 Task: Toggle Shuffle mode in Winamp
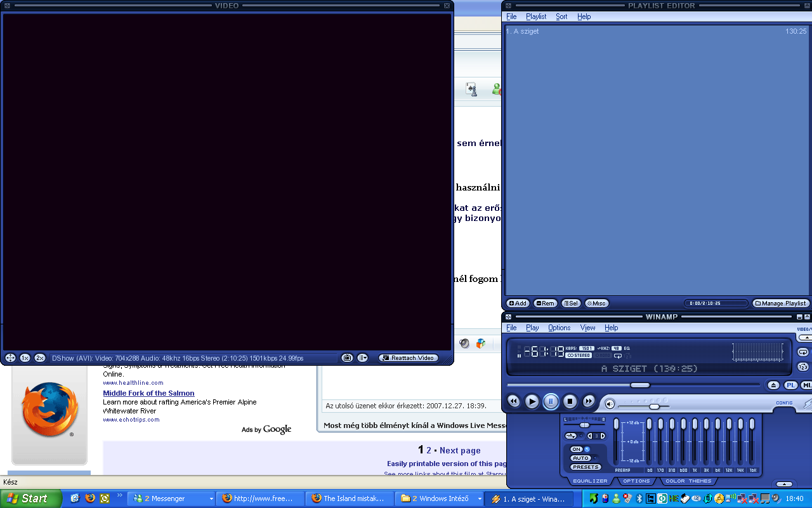tap(802, 367)
